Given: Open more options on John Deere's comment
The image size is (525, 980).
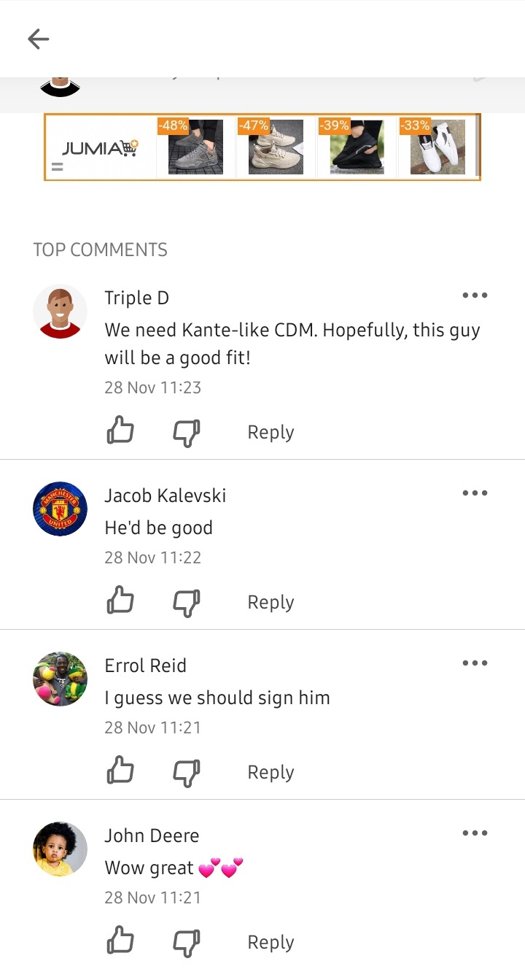Looking at the screenshot, I should (475, 833).
